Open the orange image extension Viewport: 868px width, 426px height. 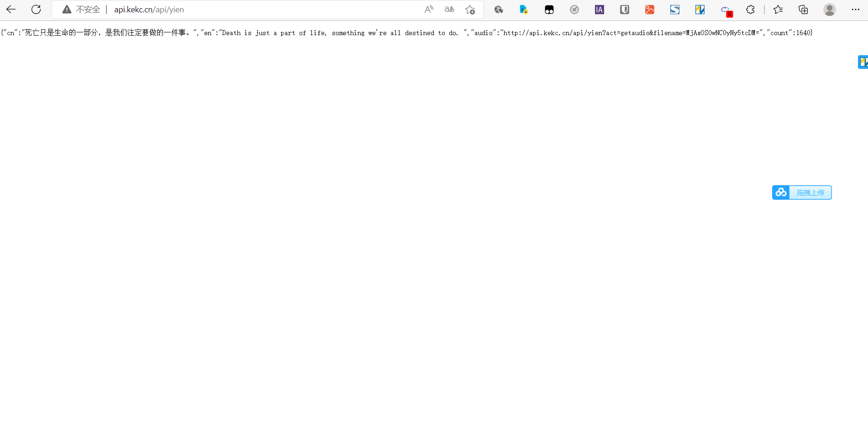649,10
